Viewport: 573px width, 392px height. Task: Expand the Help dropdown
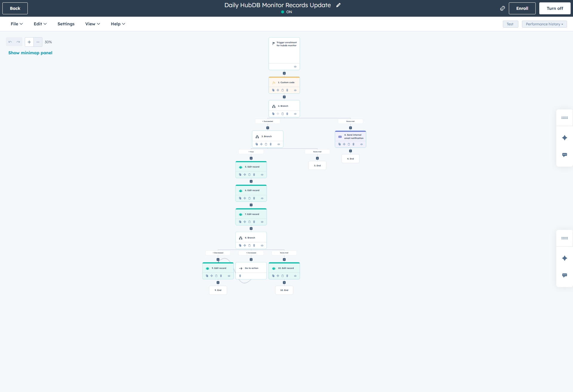(x=118, y=24)
